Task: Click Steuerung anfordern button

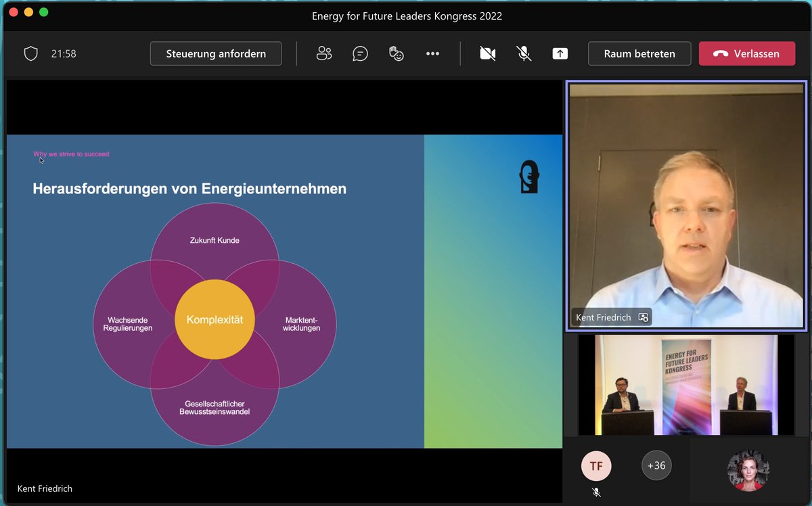Action: [216, 53]
